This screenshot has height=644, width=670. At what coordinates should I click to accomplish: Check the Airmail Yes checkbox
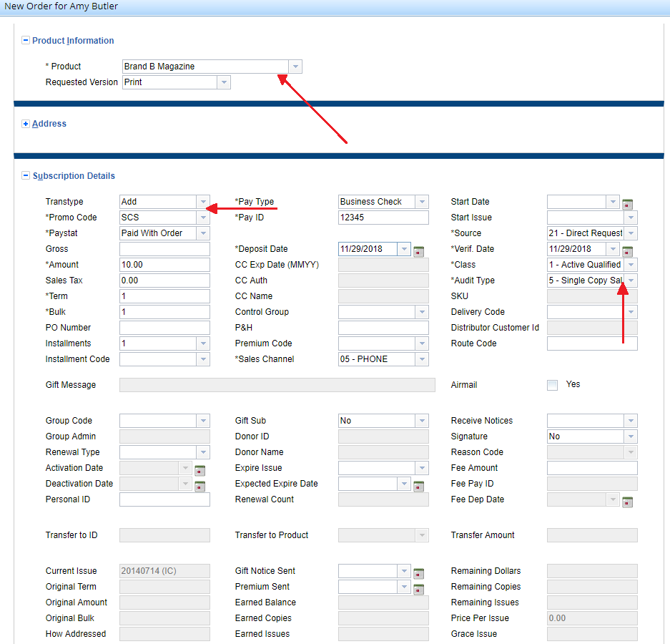pyautogui.click(x=552, y=385)
